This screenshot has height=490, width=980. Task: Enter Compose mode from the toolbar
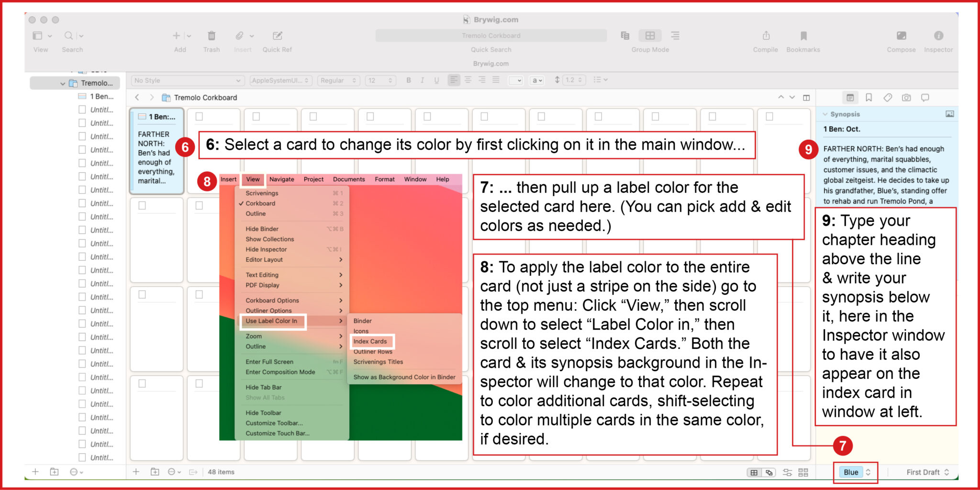click(x=901, y=36)
